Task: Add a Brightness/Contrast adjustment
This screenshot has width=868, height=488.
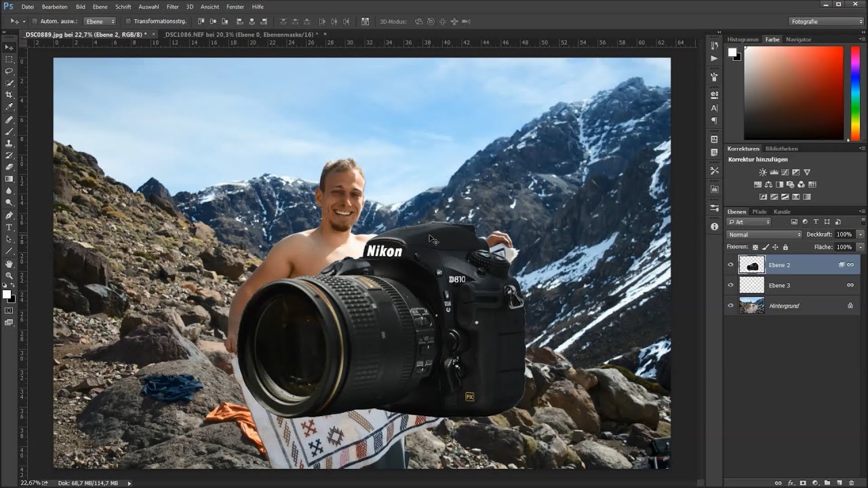Action: pos(763,172)
